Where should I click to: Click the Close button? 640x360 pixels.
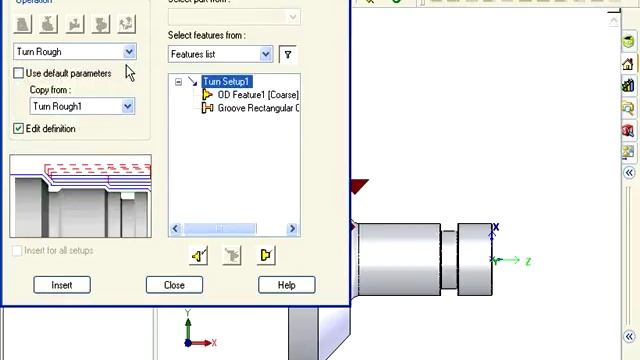point(174,285)
